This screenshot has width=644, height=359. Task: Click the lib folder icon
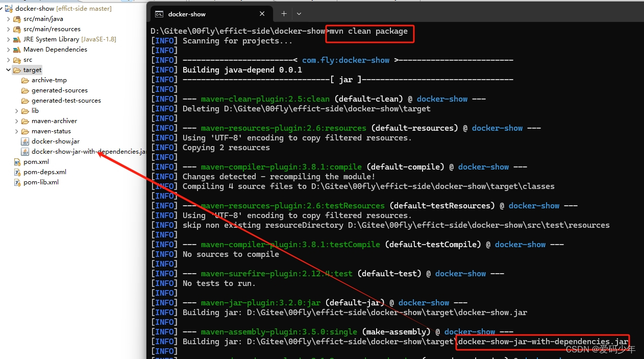26,111
